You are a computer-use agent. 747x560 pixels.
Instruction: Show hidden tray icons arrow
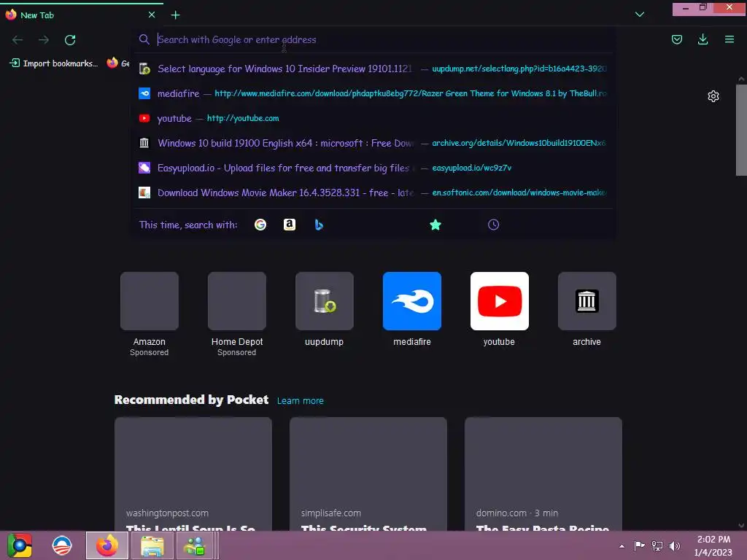point(622,546)
